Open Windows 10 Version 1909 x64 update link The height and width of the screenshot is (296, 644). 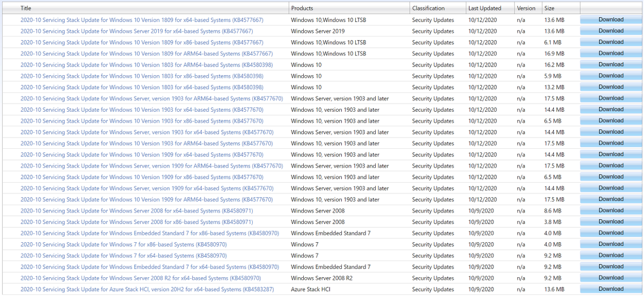pos(142,155)
